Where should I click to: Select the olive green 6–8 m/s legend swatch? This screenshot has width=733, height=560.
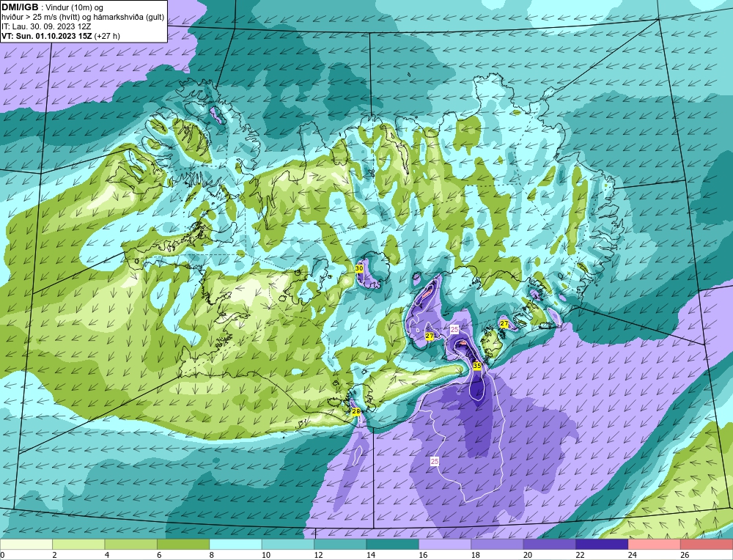[183, 544]
